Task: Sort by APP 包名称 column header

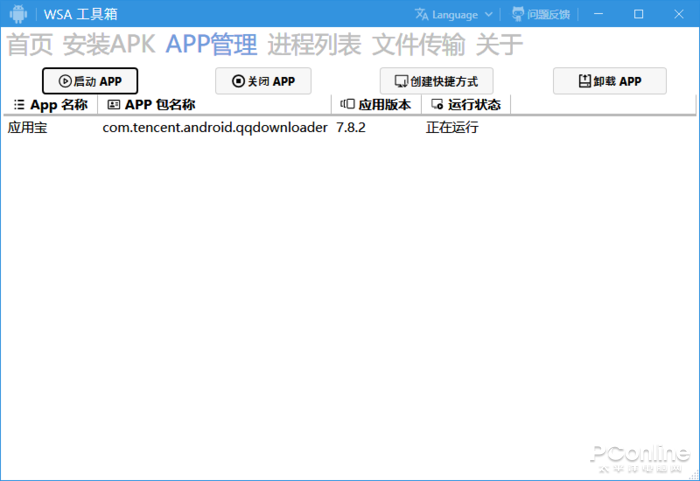Action: pos(214,105)
